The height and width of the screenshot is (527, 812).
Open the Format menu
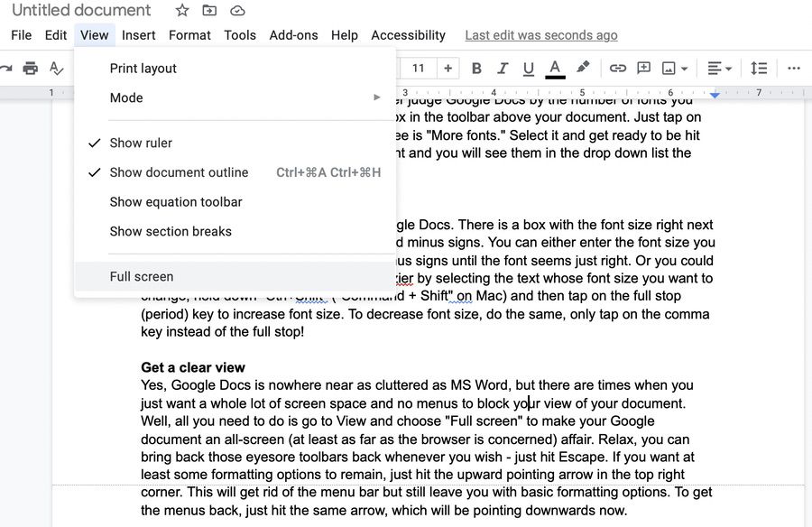click(189, 35)
